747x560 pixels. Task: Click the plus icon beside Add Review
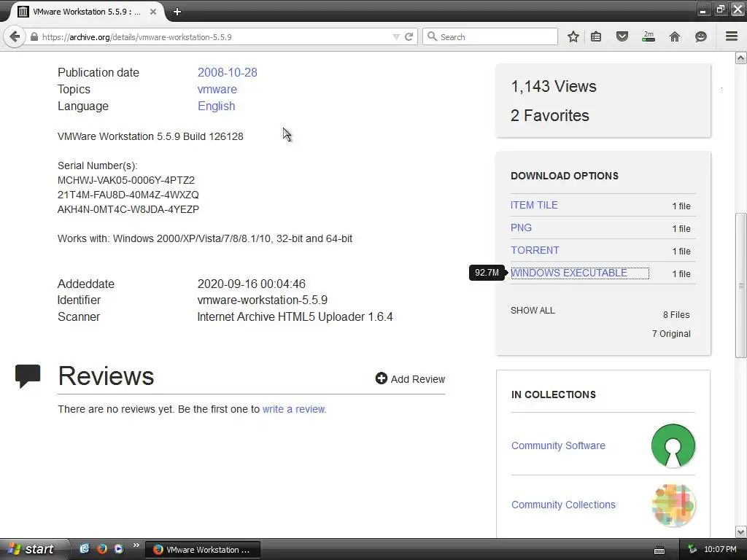pyautogui.click(x=381, y=378)
